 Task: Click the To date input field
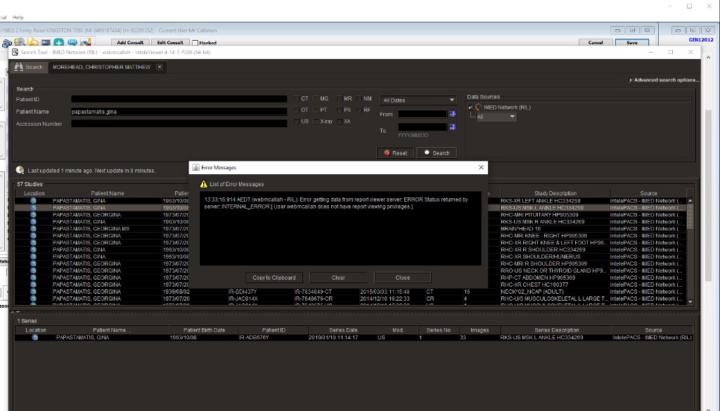pyautogui.click(x=422, y=127)
